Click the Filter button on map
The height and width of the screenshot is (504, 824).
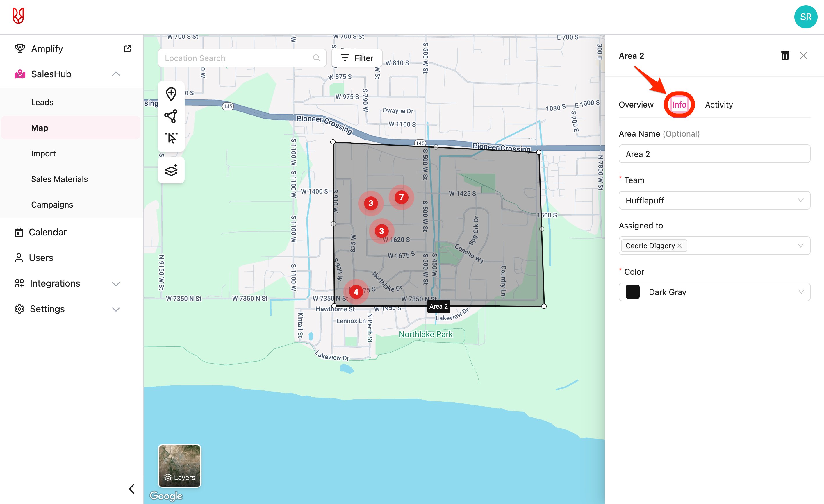tap(357, 58)
